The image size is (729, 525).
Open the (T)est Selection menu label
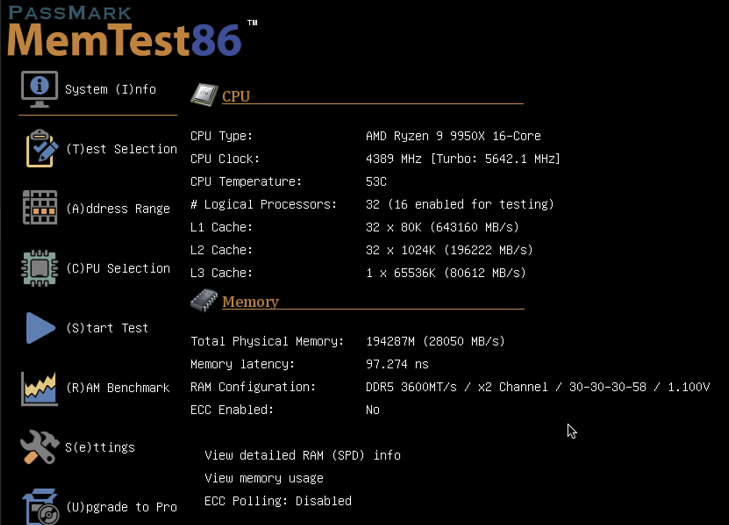tap(121, 149)
